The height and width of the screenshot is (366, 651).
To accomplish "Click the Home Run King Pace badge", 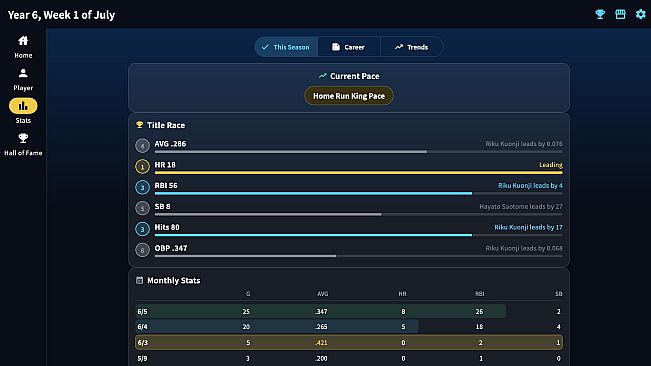I will 349,96.
